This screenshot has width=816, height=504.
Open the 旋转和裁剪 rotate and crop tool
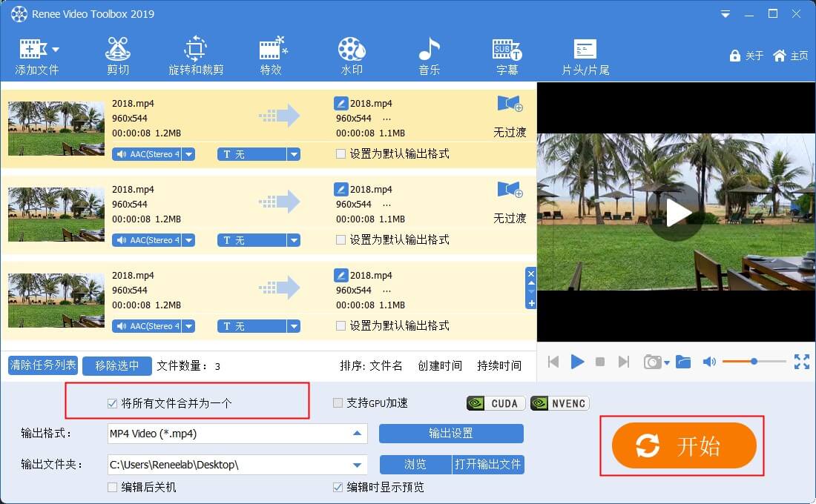196,56
